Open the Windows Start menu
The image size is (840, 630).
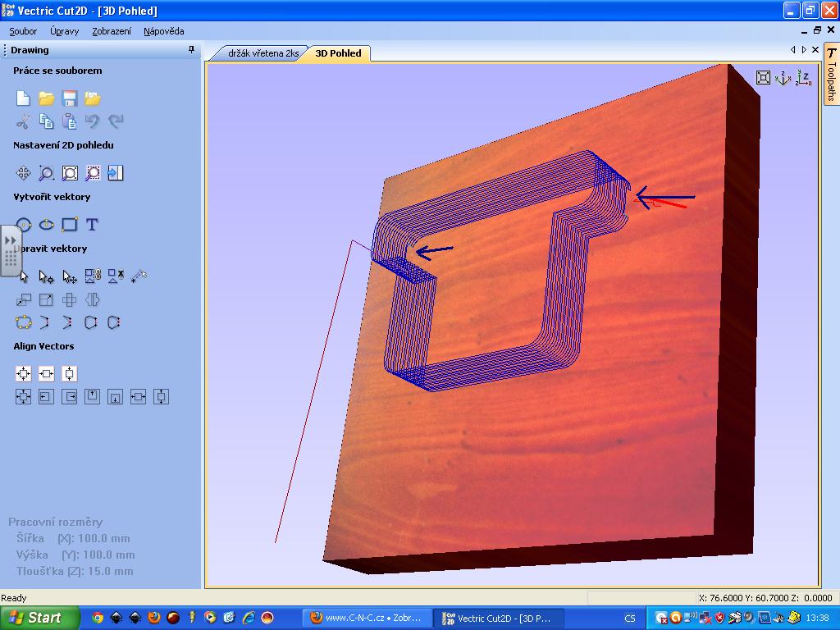pos(39,618)
